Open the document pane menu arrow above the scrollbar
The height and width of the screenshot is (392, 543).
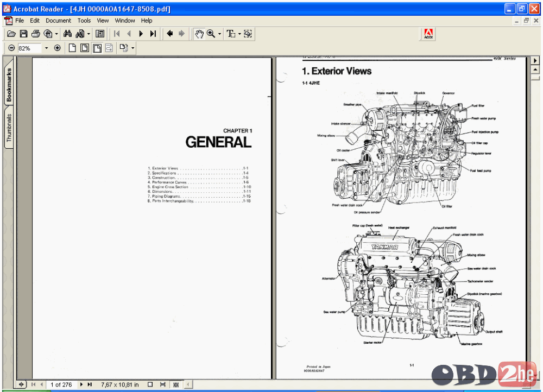[535, 61]
